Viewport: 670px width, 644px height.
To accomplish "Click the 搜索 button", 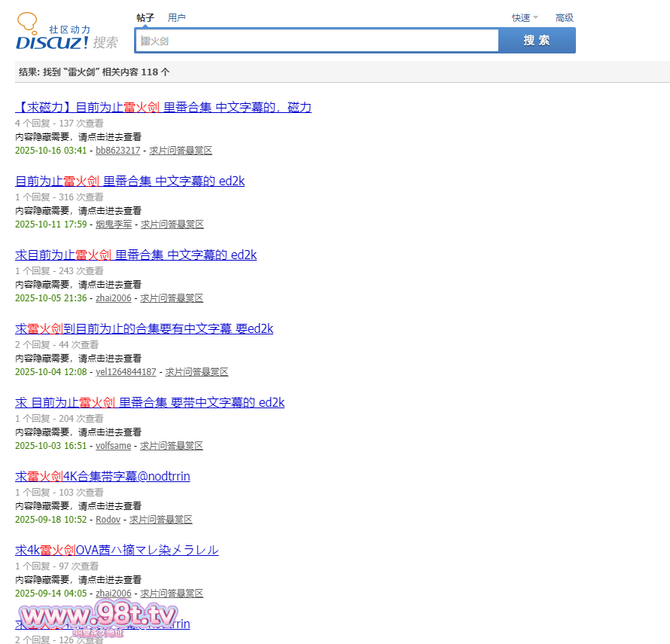I will tap(537, 41).
